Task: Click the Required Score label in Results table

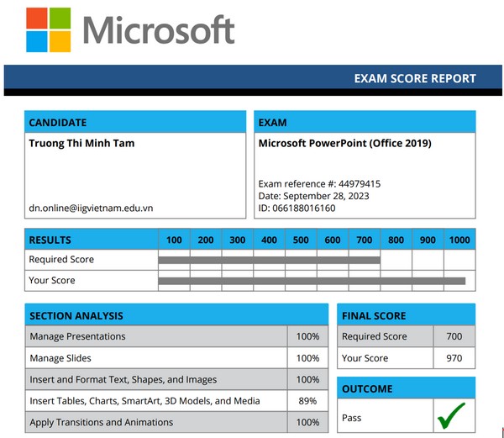Action: [61, 259]
